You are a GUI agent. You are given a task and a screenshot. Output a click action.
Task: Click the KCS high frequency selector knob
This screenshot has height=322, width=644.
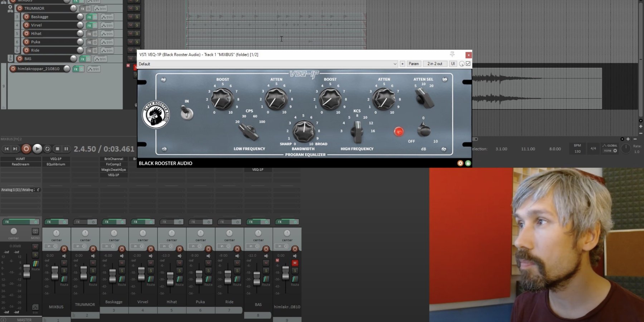click(x=357, y=132)
